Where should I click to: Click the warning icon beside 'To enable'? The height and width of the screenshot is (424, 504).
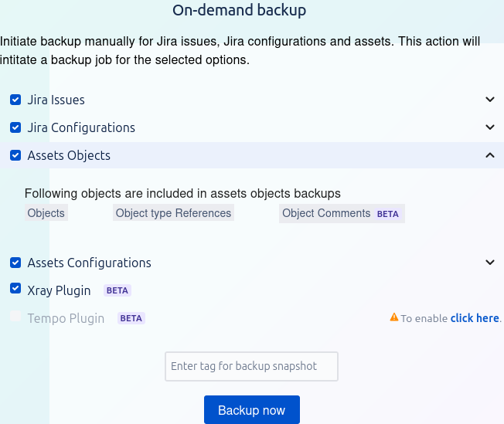click(x=394, y=317)
